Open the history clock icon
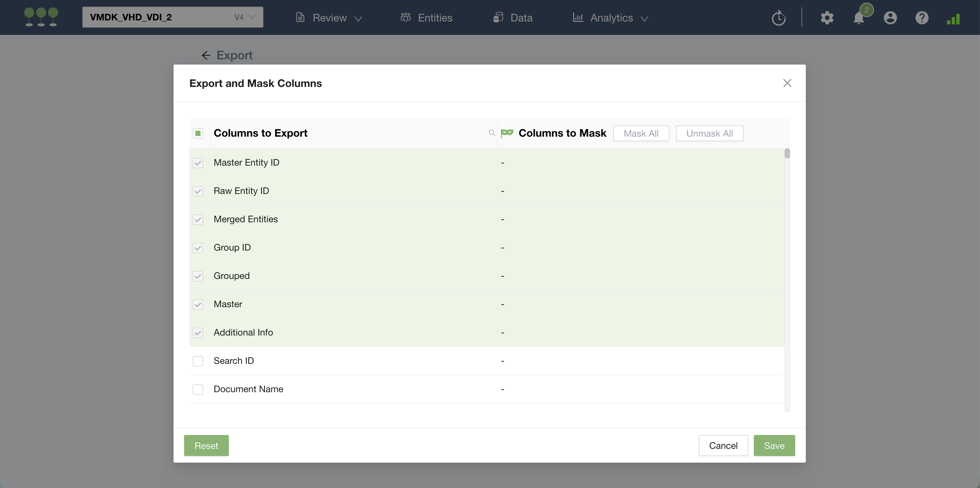 [778, 18]
